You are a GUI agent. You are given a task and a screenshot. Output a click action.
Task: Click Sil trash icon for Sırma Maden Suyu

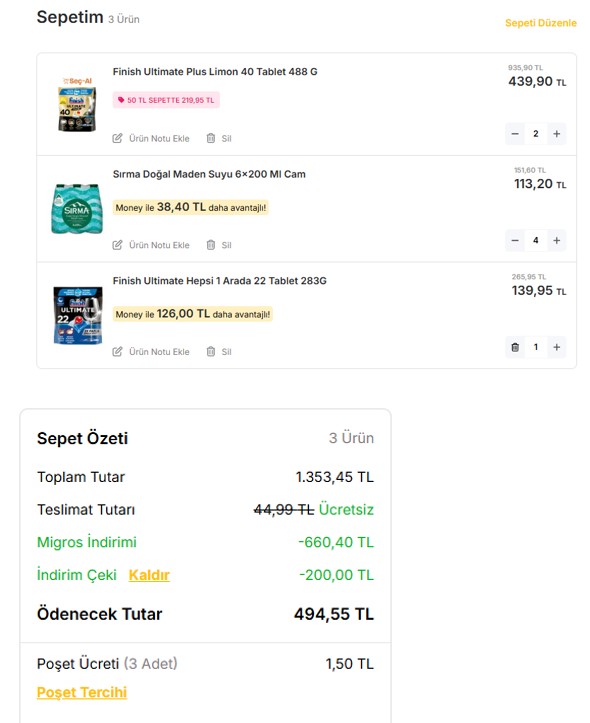(x=211, y=245)
